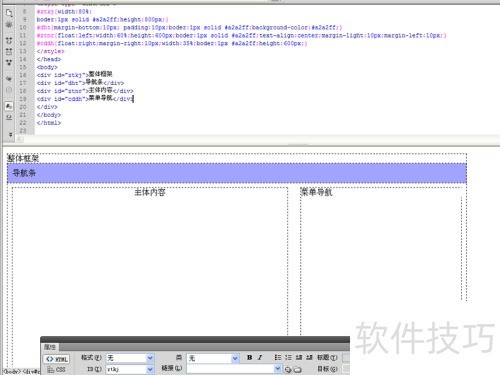Viewport: 500px width, 375px height.
Task: Click the #ztkj CSS rule on line 8
Action: tap(64, 11)
